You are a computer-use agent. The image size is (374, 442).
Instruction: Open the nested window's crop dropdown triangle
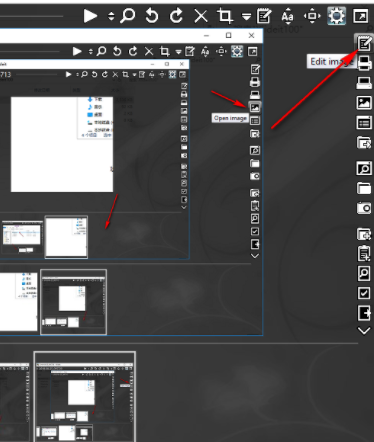point(178,52)
